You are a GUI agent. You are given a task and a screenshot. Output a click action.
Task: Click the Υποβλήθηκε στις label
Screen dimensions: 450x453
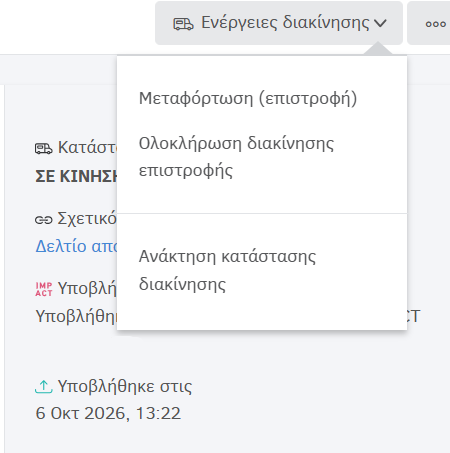(125, 387)
